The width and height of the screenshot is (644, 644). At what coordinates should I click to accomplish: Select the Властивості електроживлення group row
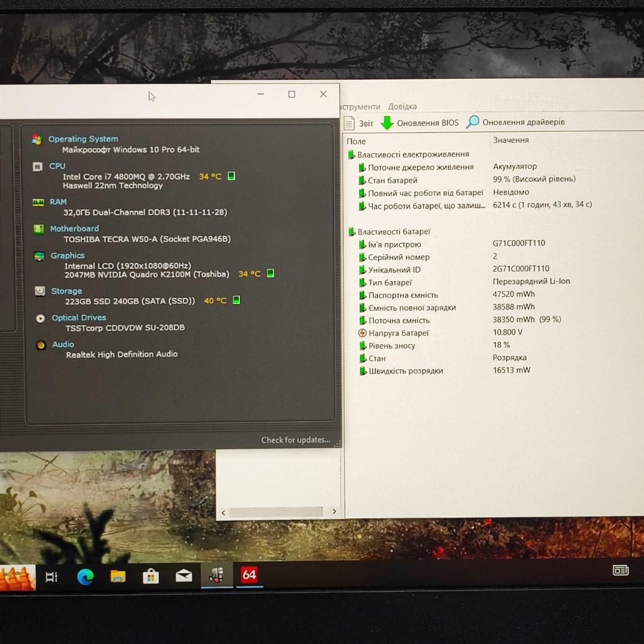tap(413, 154)
